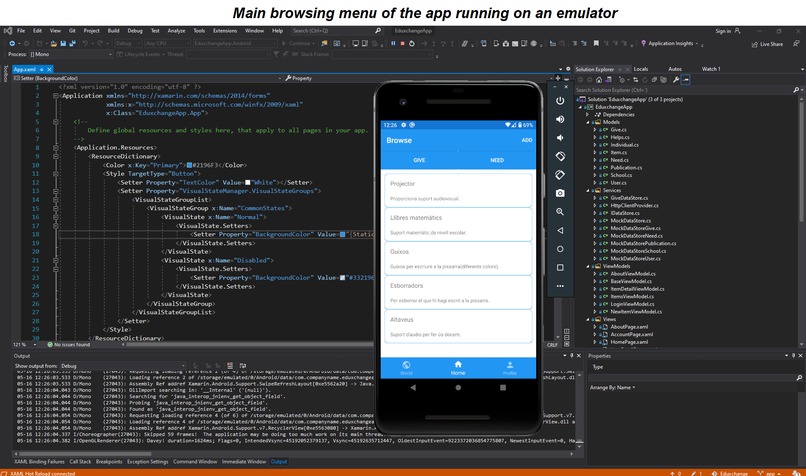Open emulator extended controls ellipsis

(560, 286)
